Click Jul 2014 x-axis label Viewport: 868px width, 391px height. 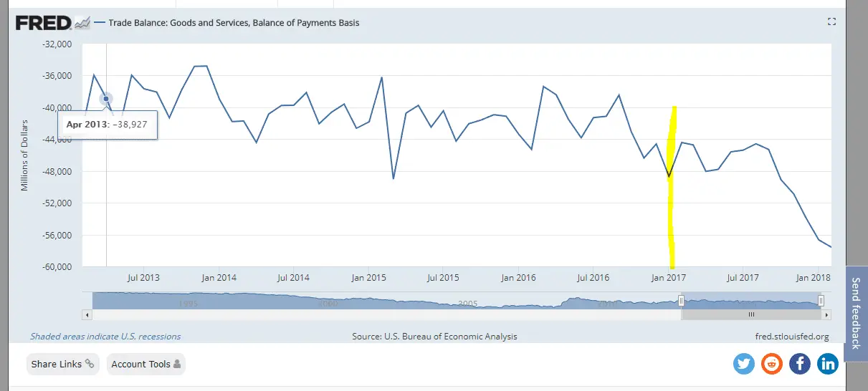click(x=293, y=277)
